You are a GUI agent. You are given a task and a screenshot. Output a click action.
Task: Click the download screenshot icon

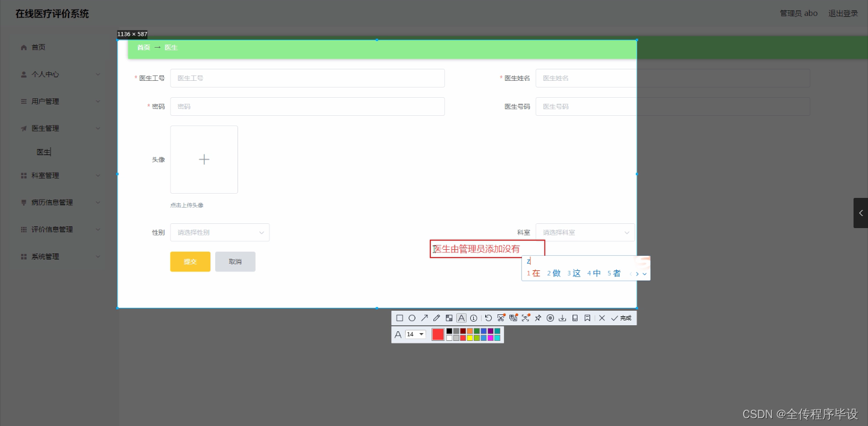pos(562,318)
